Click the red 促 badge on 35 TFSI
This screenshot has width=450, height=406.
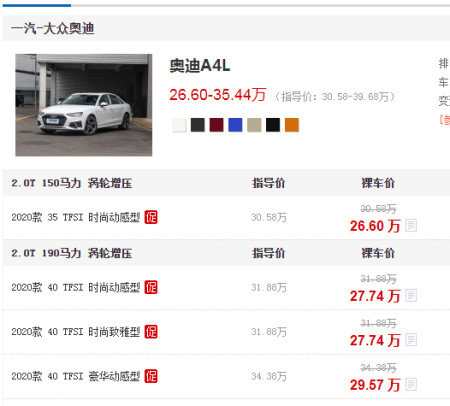[x=151, y=217]
